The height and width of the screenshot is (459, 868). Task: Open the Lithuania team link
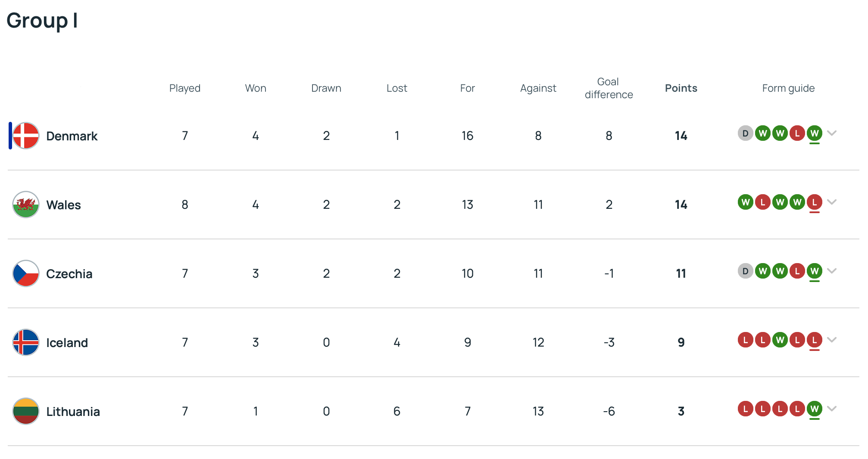73,412
